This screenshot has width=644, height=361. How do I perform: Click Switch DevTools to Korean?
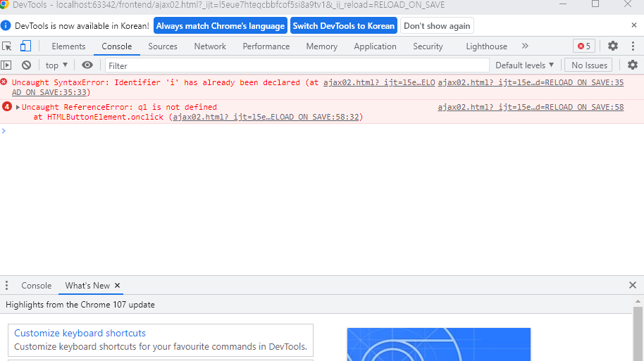tap(344, 26)
